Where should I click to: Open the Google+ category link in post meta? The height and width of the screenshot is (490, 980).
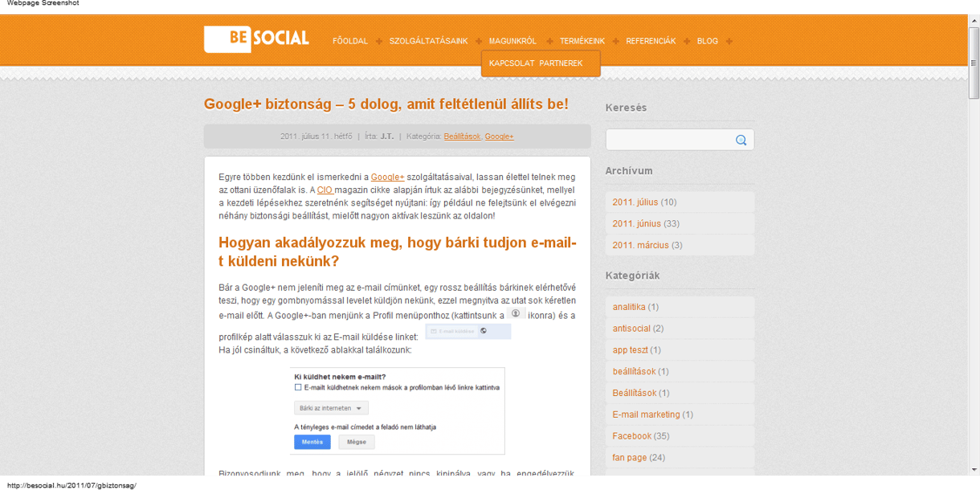500,137
